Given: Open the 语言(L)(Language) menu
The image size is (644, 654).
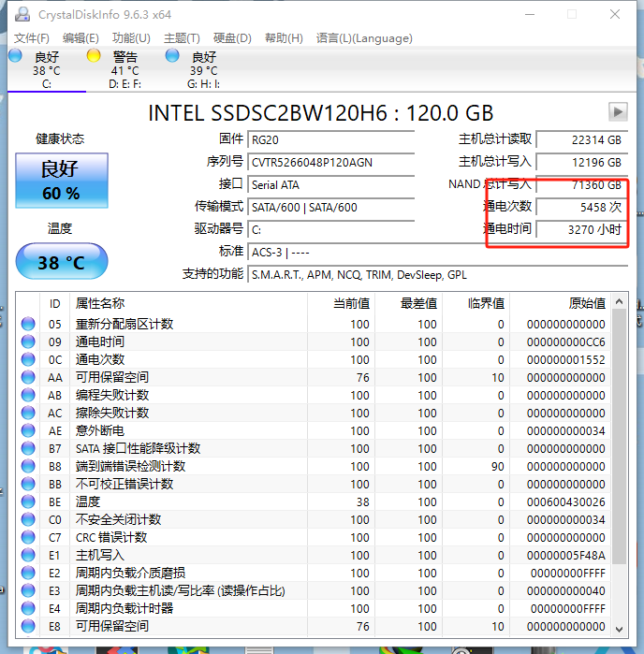Looking at the screenshot, I should point(364,38).
